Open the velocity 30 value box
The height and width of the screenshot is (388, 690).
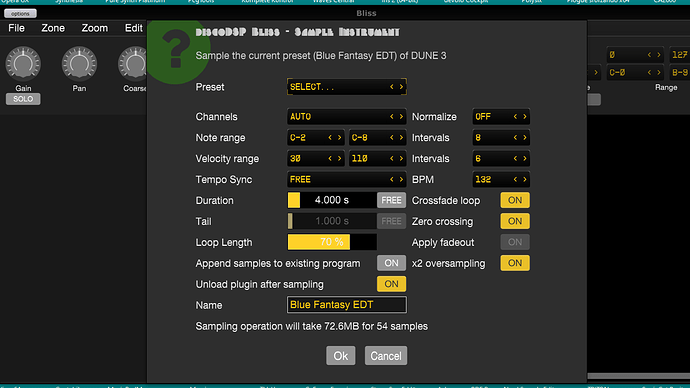point(316,159)
